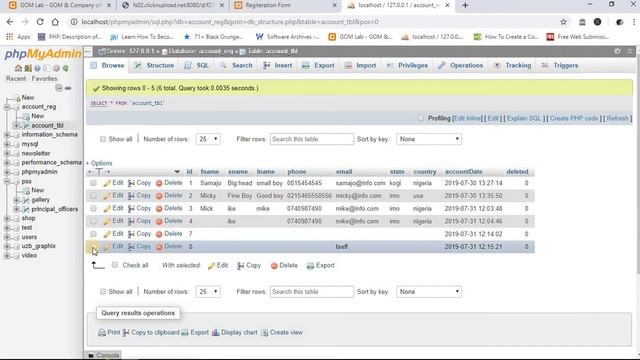Expand the information_schema database node
Viewport: 640px width, 360px height.
[7, 135]
